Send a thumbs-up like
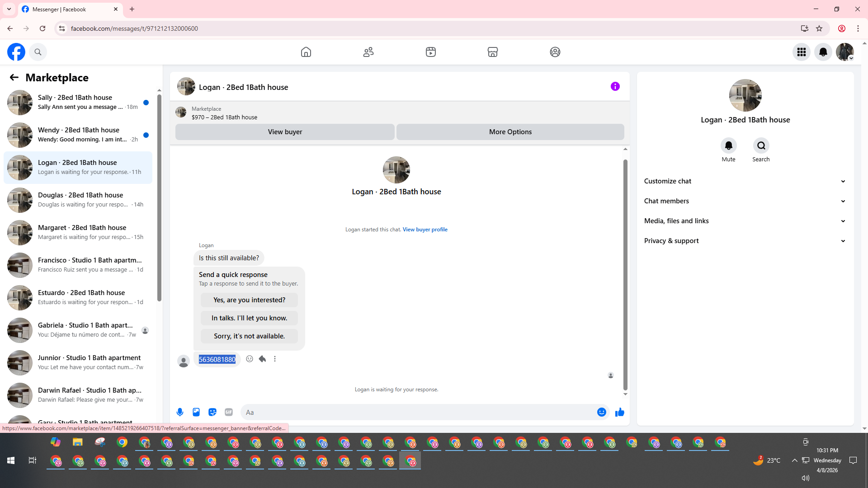This screenshot has width=868, height=488. pos(619,412)
